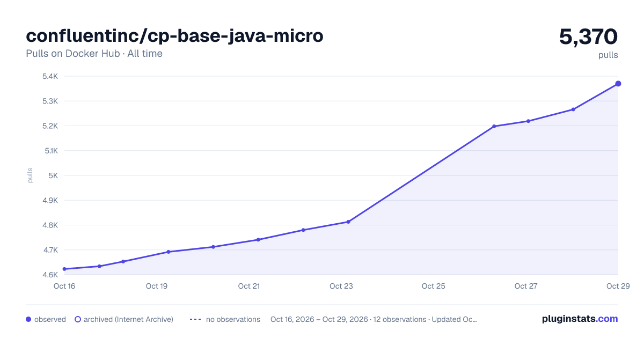
Task: Select the data point at Oct 18
Action: click(123, 261)
